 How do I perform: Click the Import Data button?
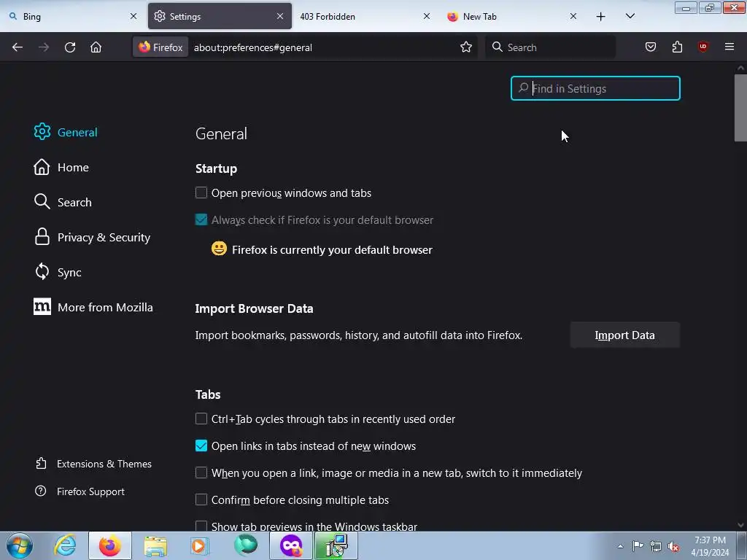[624, 335]
